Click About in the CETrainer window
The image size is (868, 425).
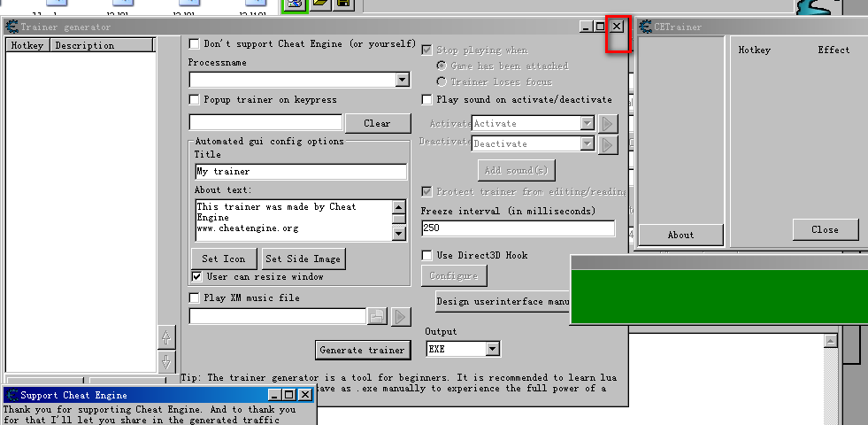pos(681,235)
